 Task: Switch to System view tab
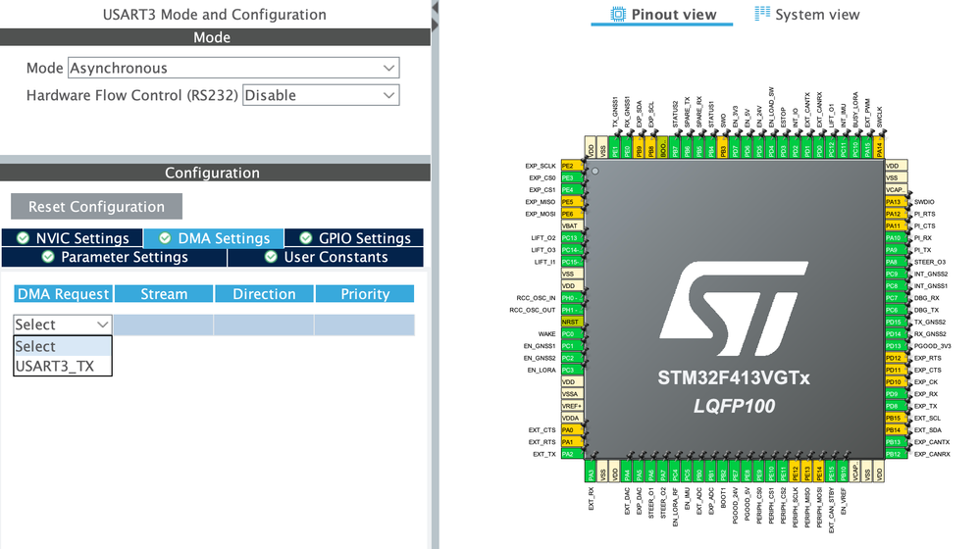[806, 15]
